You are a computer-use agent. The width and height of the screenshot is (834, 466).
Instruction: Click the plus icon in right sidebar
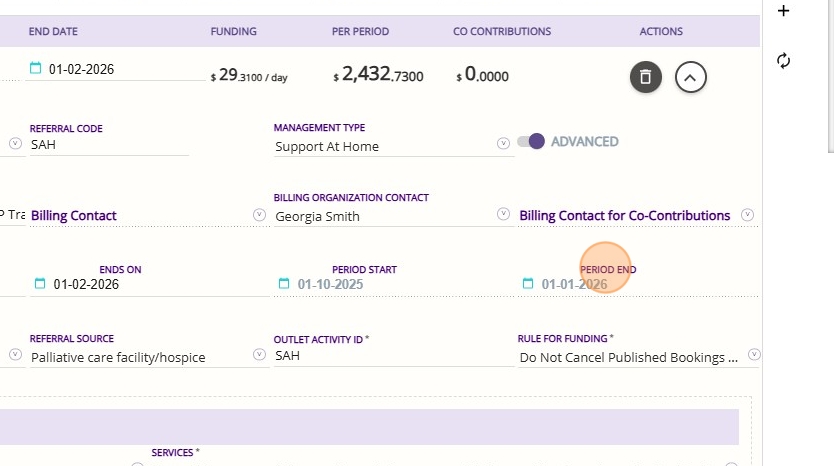tap(784, 11)
